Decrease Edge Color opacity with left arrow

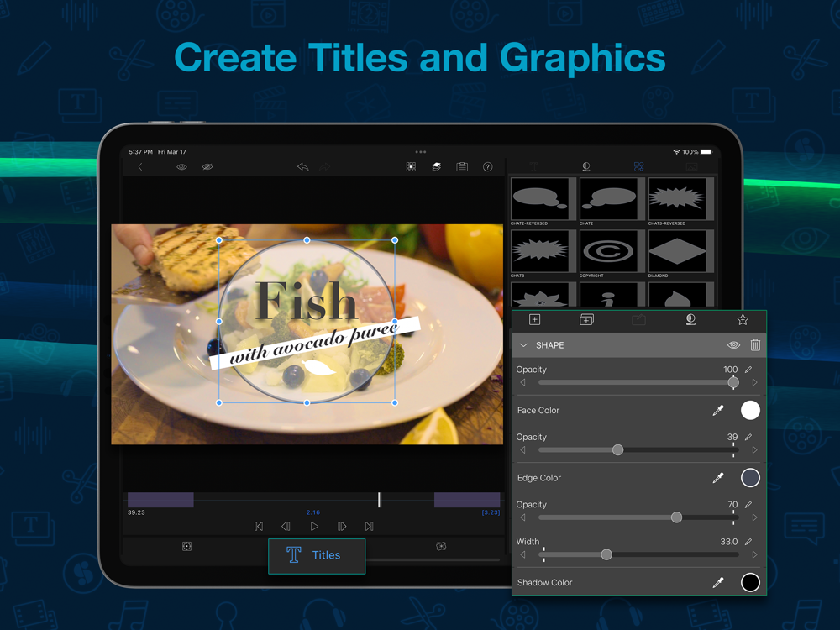(x=522, y=517)
